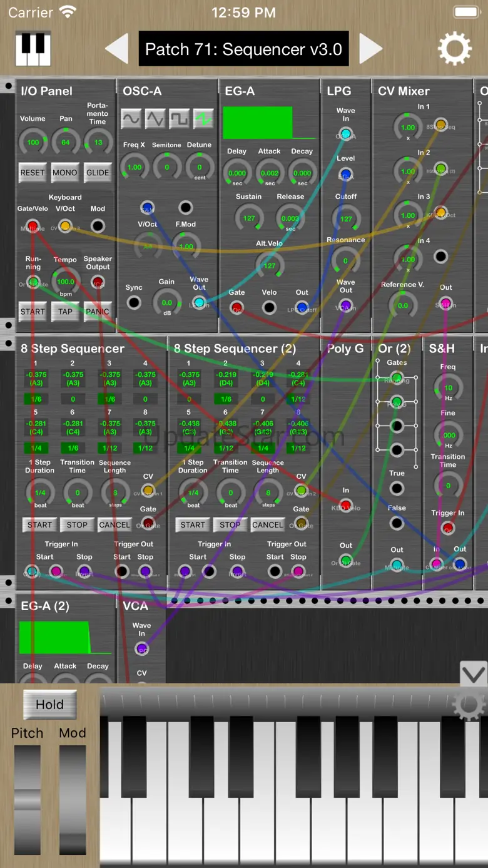This screenshot has width=488, height=868.
Task: Click the Alt.Velo knob in EG-A
Action: pos(270,265)
